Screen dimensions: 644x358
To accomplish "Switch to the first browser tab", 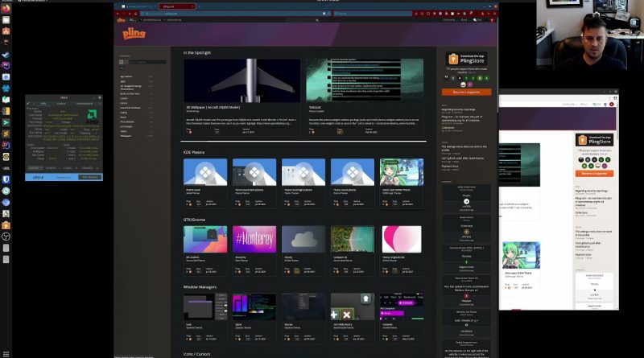I will pos(138,6).
